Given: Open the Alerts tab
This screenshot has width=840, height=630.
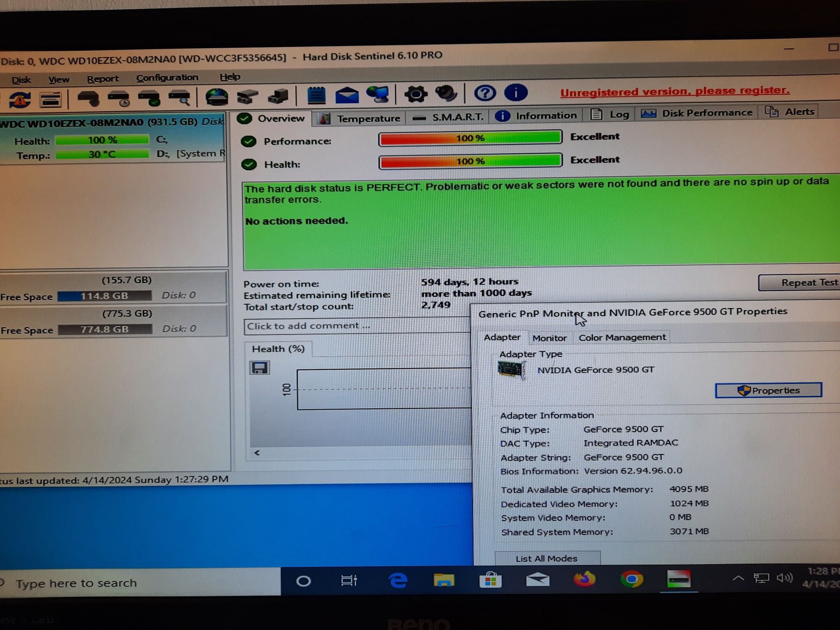Looking at the screenshot, I should 790,111.
